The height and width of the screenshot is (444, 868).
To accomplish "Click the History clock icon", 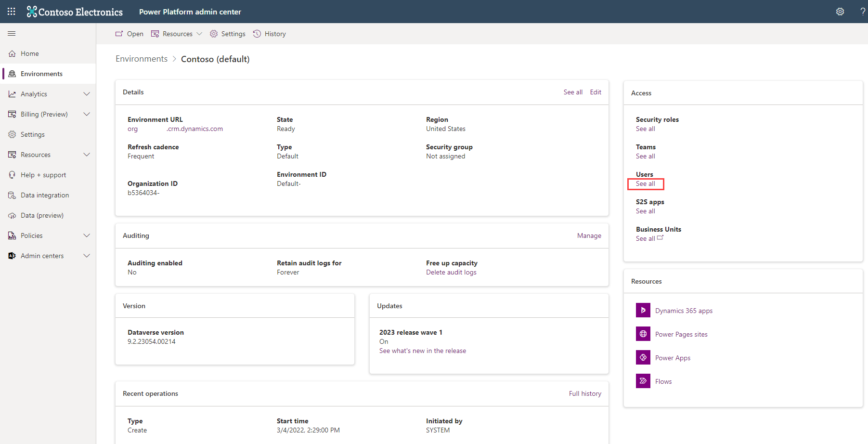I will coord(257,34).
